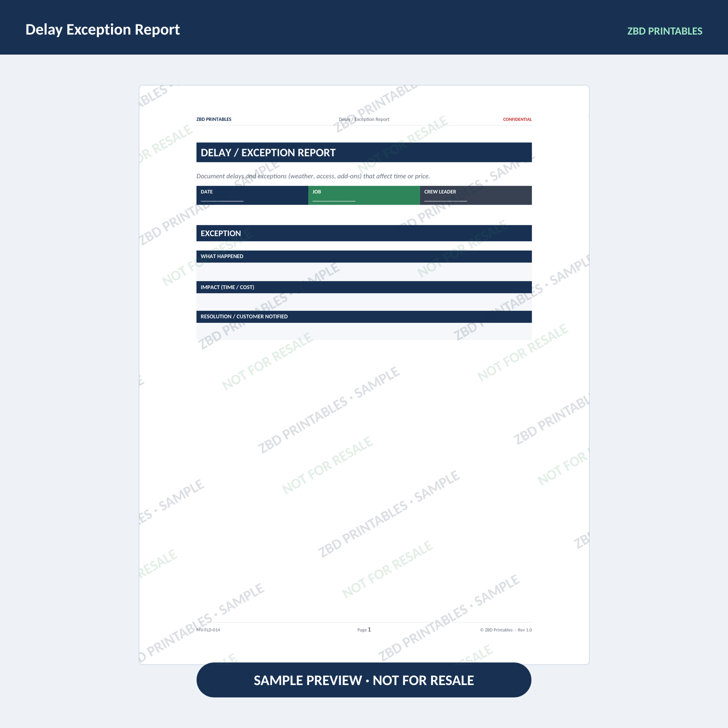This screenshot has height=728, width=728.
Task: Click the MV-FLD-014 form code in footer
Action: pyautogui.click(x=208, y=630)
